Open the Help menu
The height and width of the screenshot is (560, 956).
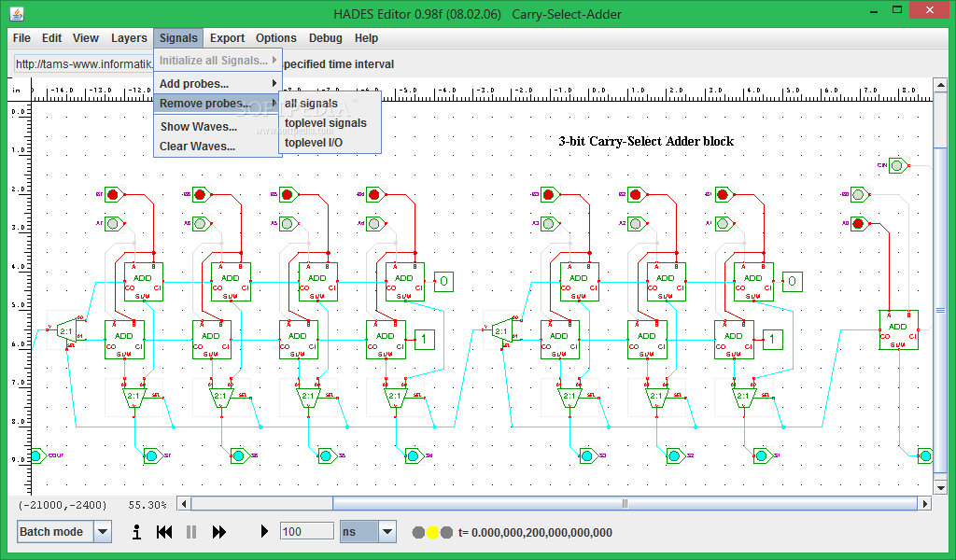coord(366,37)
